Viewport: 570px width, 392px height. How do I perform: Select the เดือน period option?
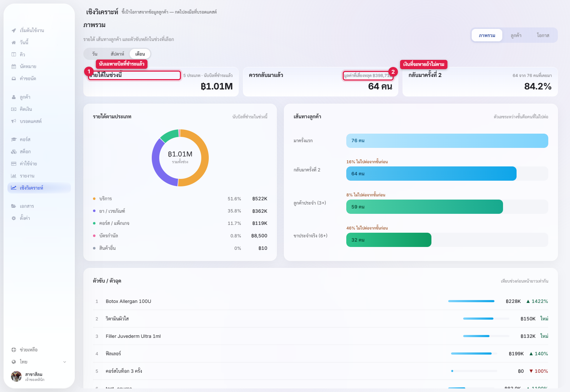pos(140,54)
